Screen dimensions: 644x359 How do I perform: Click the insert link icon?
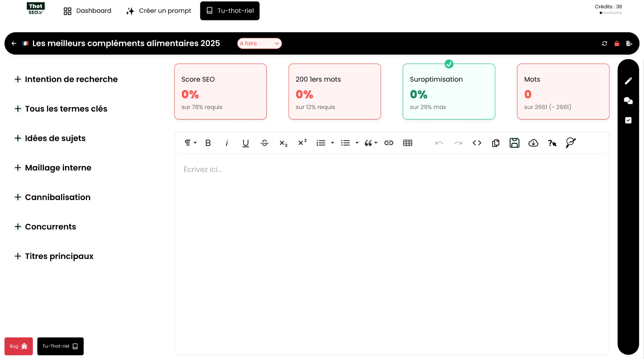pyautogui.click(x=389, y=143)
